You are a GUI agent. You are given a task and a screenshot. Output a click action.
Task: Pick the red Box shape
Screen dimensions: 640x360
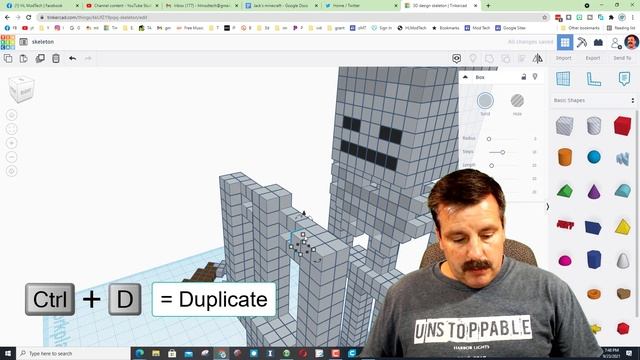point(622,125)
